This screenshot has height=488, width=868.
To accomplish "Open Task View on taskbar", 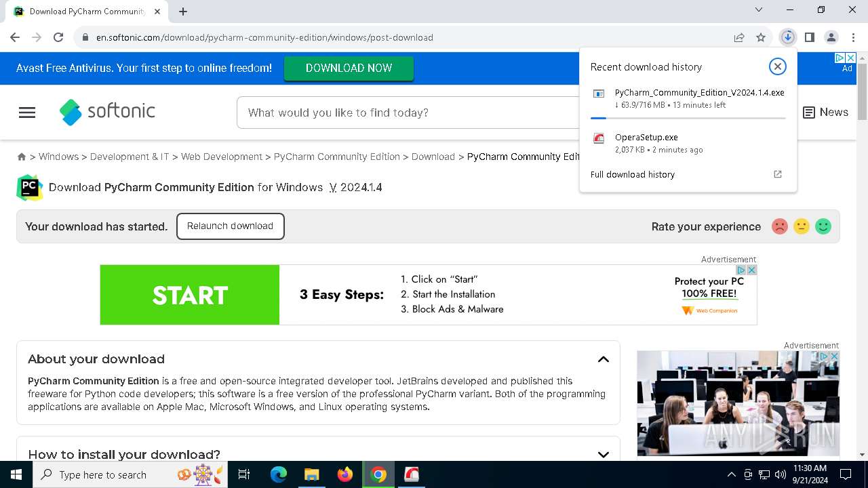I will point(244,474).
